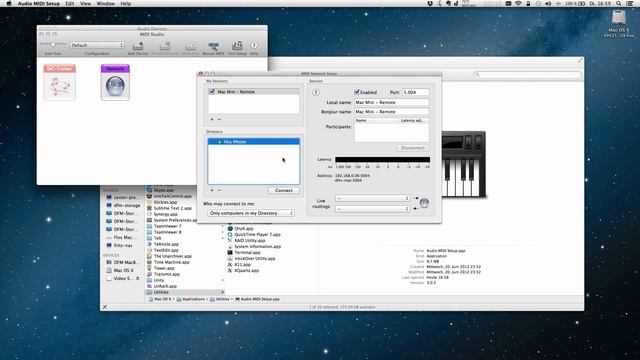Viewport: 640px width, 360px height.
Task: Click the Port number field
Action: (x=416, y=92)
